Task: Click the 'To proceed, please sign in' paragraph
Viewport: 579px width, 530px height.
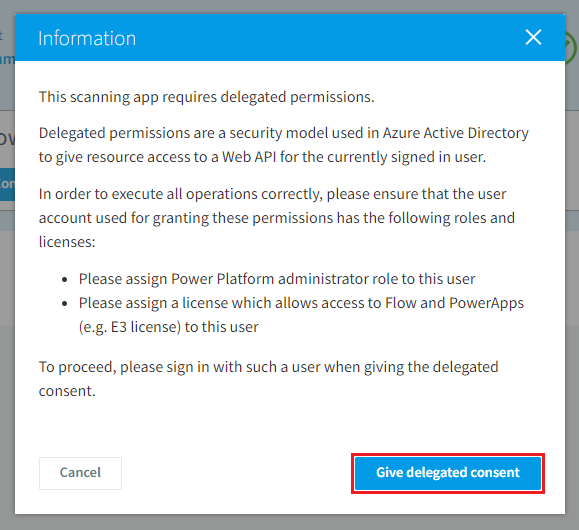Action: [x=268, y=379]
